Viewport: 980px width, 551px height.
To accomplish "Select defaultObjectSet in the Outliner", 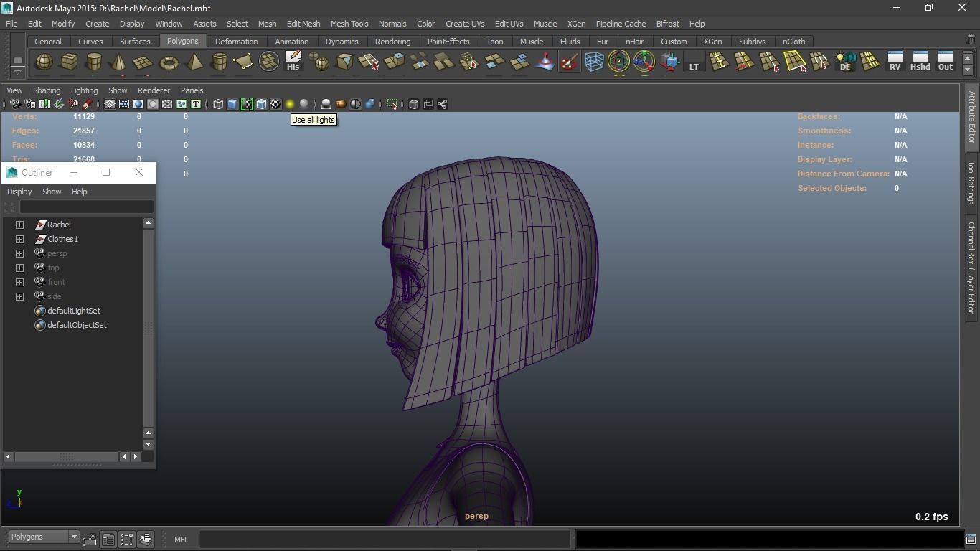I will tap(77, 325).
